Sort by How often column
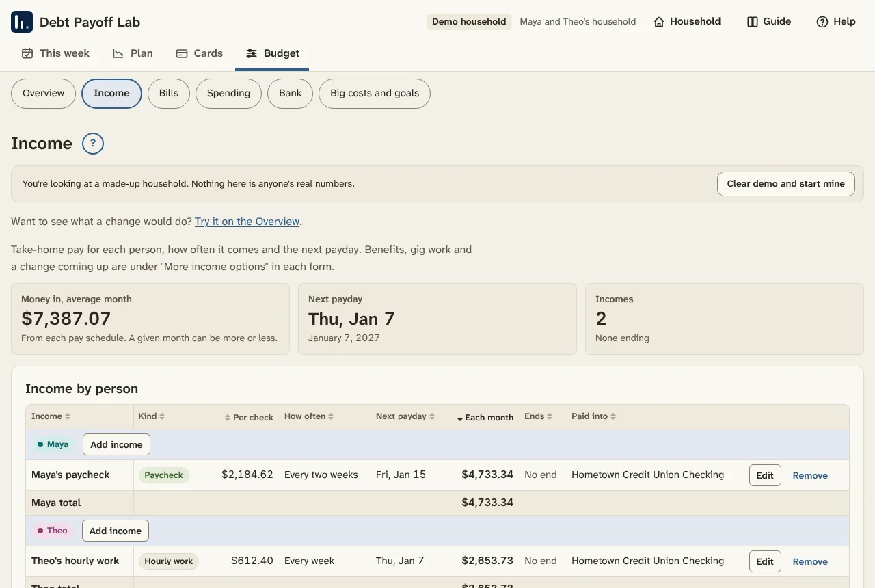Image resolution: width=875 pixels, height=588 pixels. [x=309, y=416]
